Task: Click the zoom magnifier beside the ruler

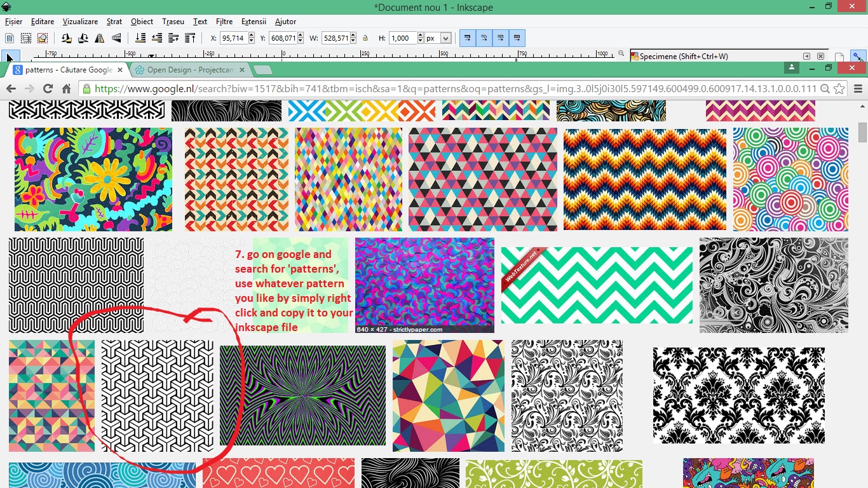Action: coord(621,53)
